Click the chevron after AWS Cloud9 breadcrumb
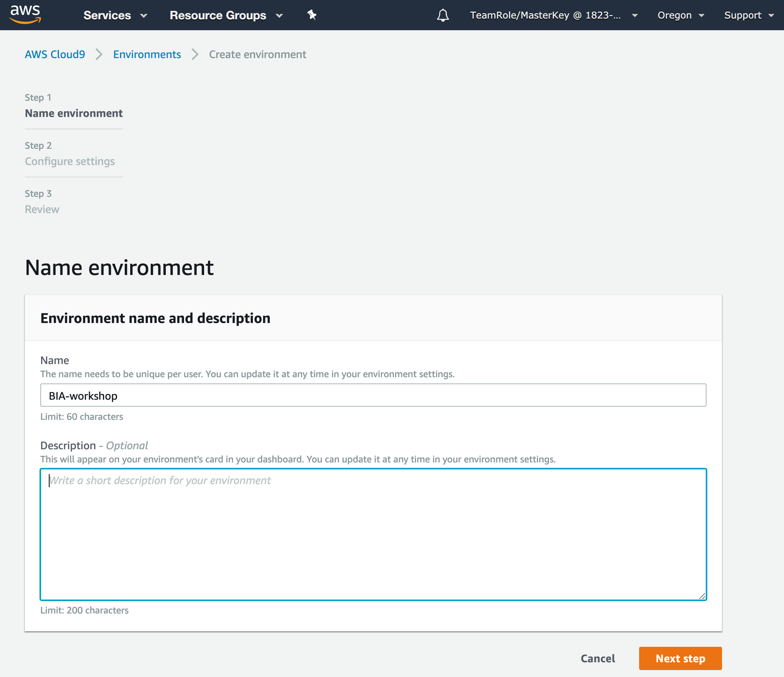The height and width of the screenshot is (677, 784). pyautogui.click(x=99, y=55)
